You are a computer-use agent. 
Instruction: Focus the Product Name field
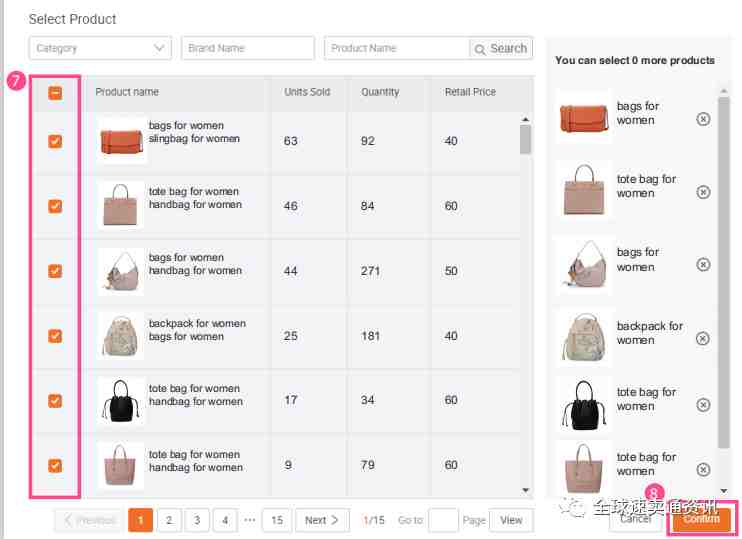(x=397, y=48)
